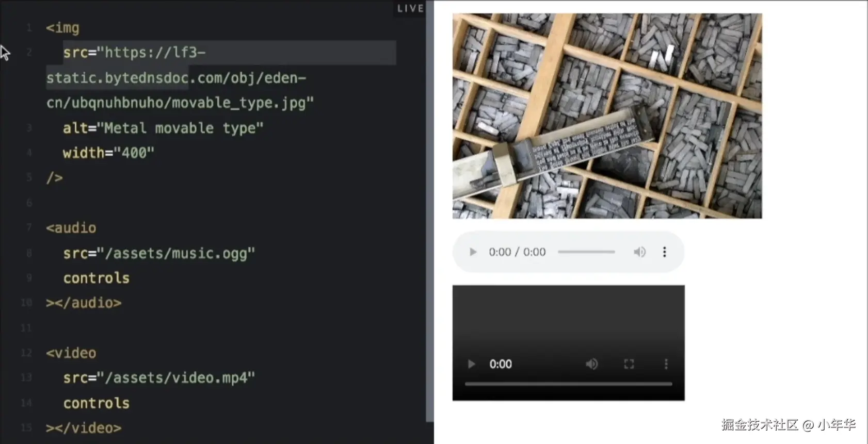Open audio player more options menu

point(665,252)
